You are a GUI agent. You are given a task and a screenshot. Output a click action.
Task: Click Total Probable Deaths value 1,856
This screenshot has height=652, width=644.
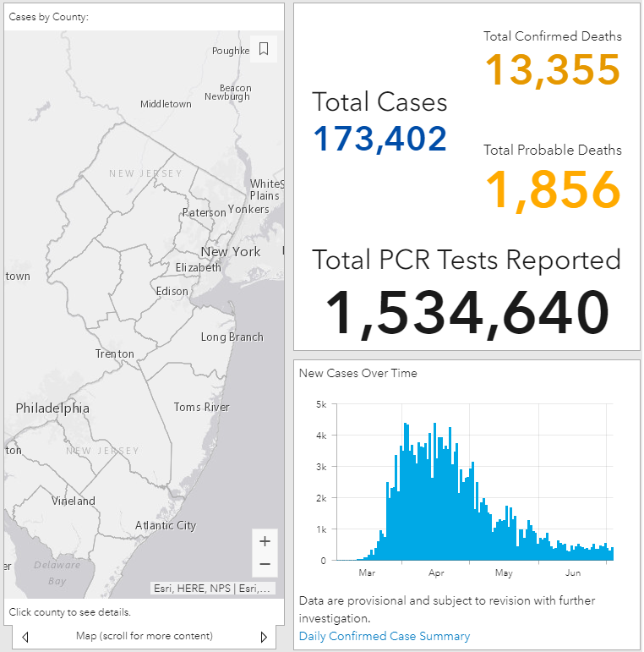click(553, 189)
